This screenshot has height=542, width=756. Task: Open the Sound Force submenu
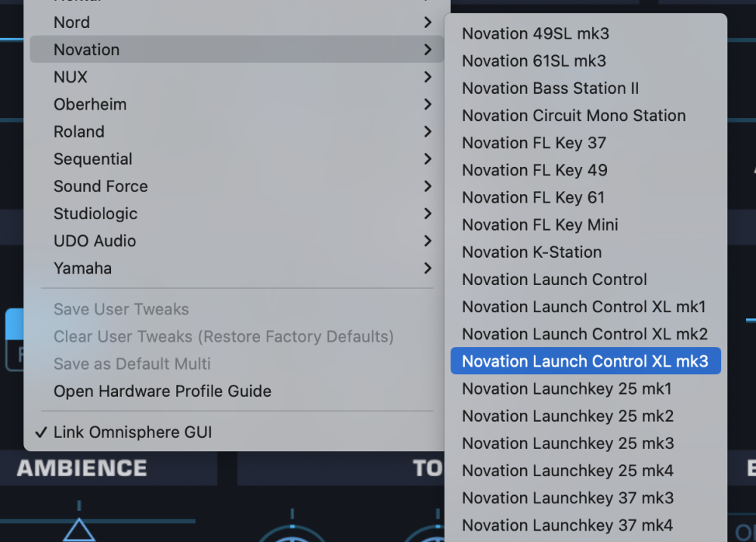(101, 186)
